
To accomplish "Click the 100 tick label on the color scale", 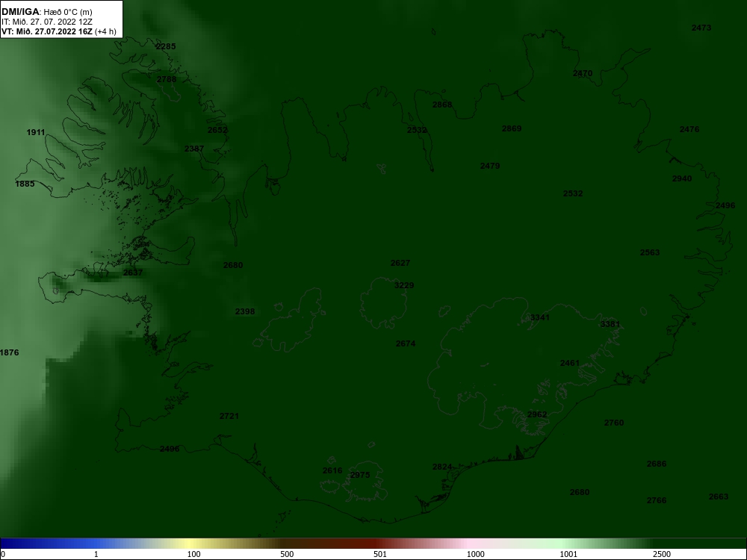I will 194,554.
